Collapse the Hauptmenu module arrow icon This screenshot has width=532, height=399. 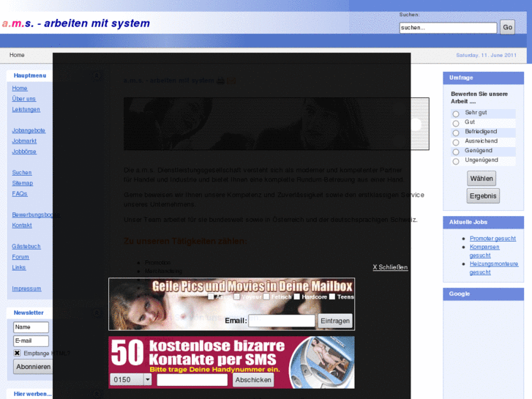(97, 76)
